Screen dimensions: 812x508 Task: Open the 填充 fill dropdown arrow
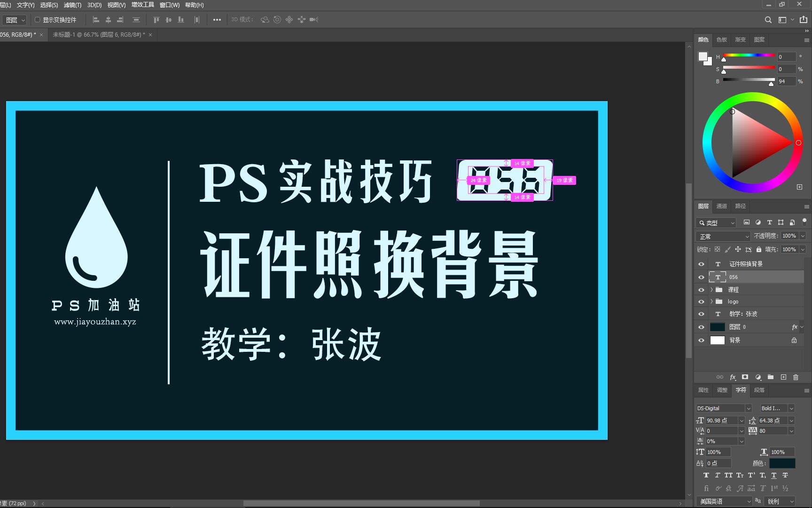(x=803, y=249)
